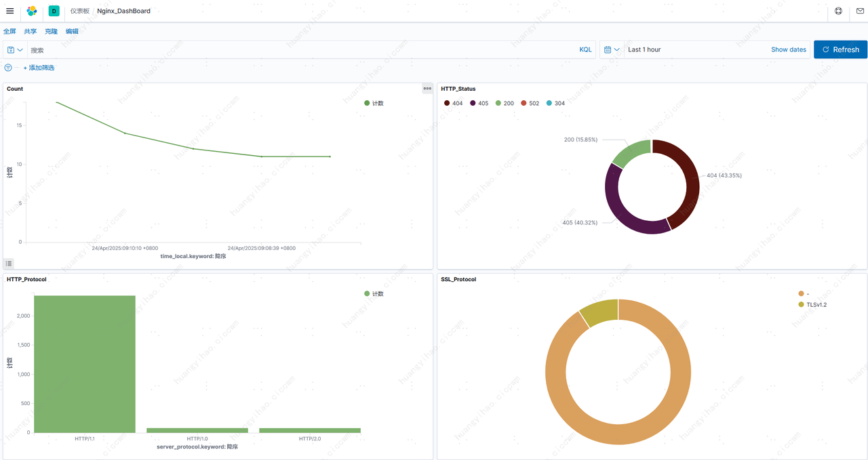This screenshot has width=868, height=460.
Task: Open the mail newsfeed icon
Action: [859, 11]
